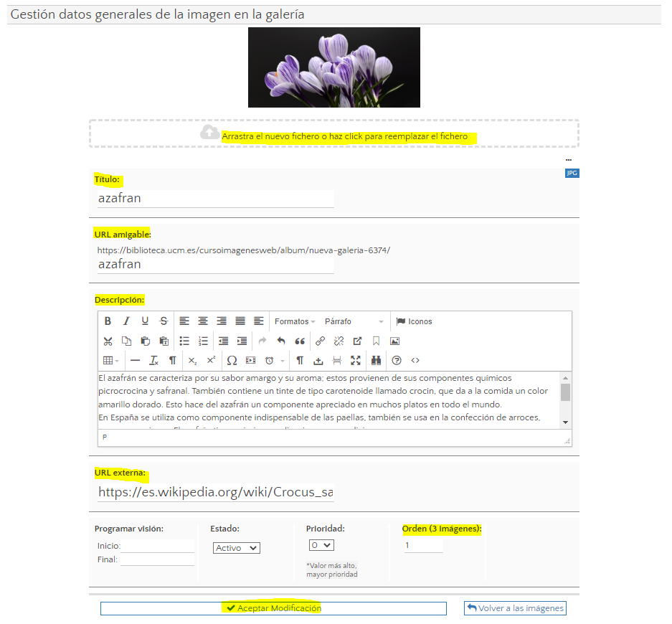The image size is (672, 624).
Task: Click the Orden field with value 1
Action: (x=423, y=546)
